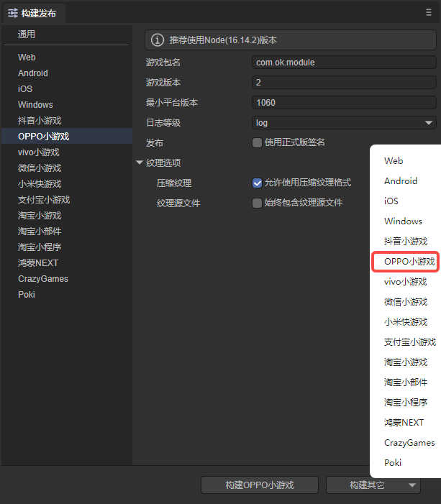Viewport: 441px width, 504px height.
Task: Click the 构建其它 dropdown arrow
Action: (412, 485)
